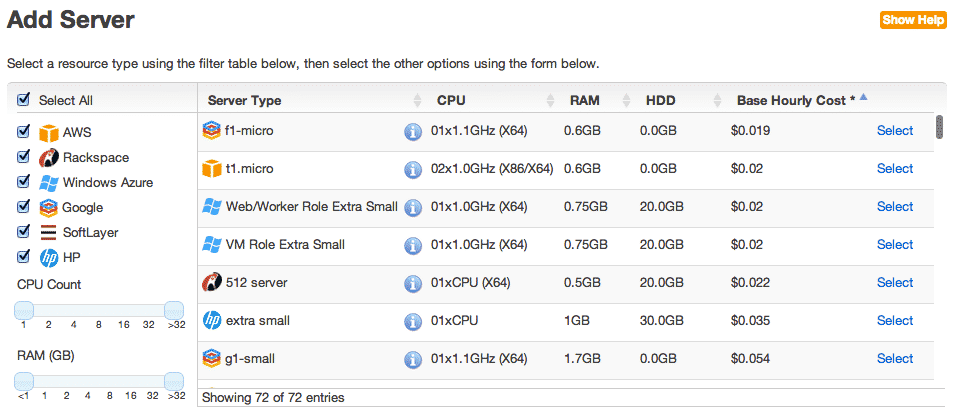953x412 pixels.
Task: Show info for g1-small server
Action: [x=413, y=359]
